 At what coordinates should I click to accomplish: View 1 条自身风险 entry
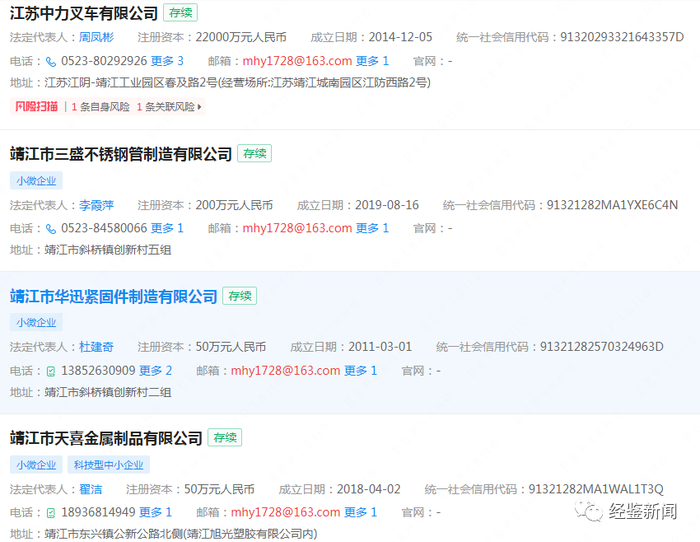pos(100,107)
